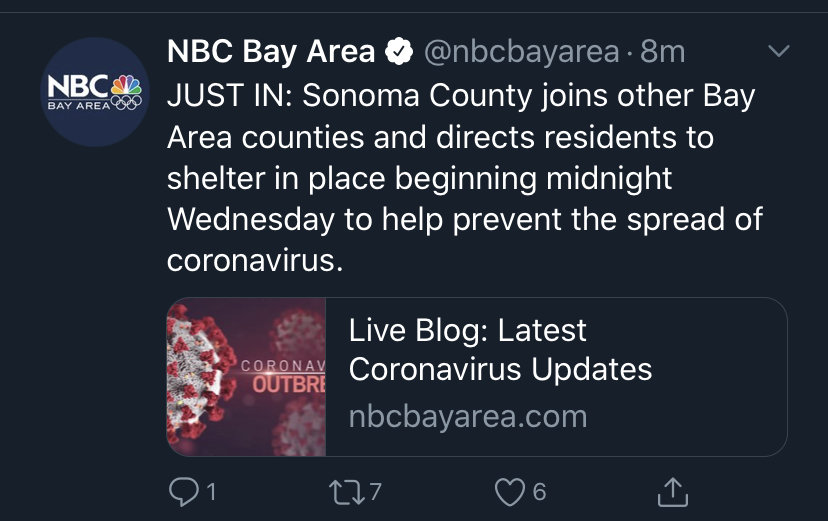The image size is (828, 521).
Task: Click the nbcbayarea.com domain link
Action: tap(468, 416)
